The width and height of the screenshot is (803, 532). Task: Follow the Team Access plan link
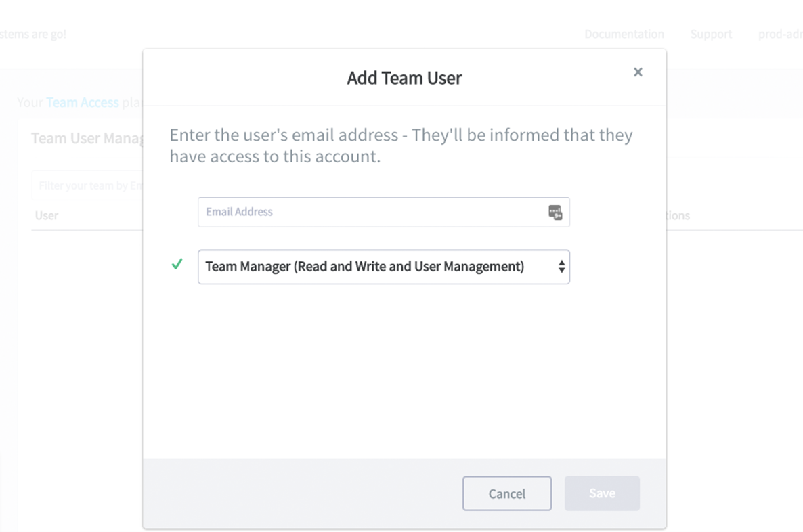[x=82, y=102]
